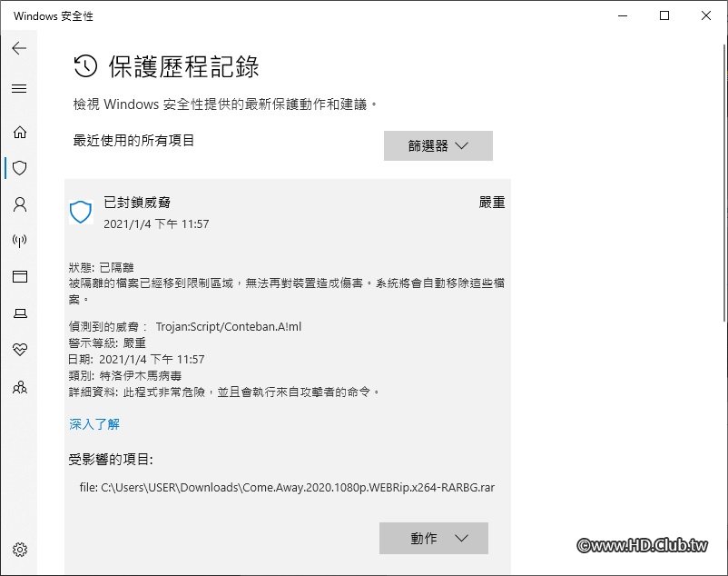Open Firewall & network protection icon
The image size is (728, 576).
[20, 241]
